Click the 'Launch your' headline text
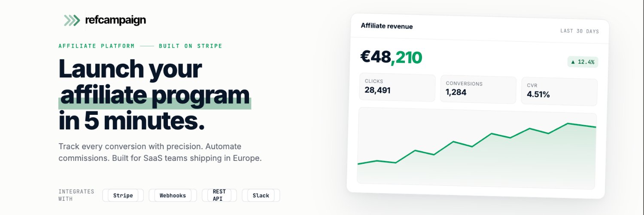644x215 pixels. tap(130, 69)
